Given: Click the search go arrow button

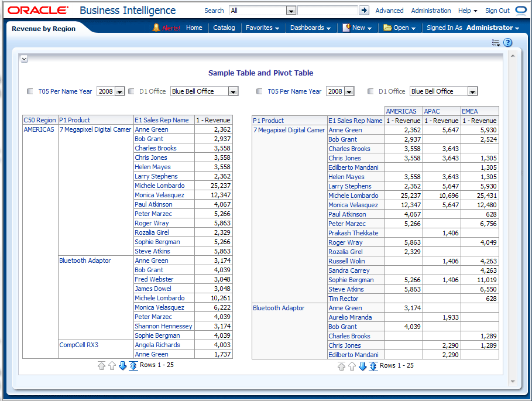Looking at the screenshot, I should point(364,11).
